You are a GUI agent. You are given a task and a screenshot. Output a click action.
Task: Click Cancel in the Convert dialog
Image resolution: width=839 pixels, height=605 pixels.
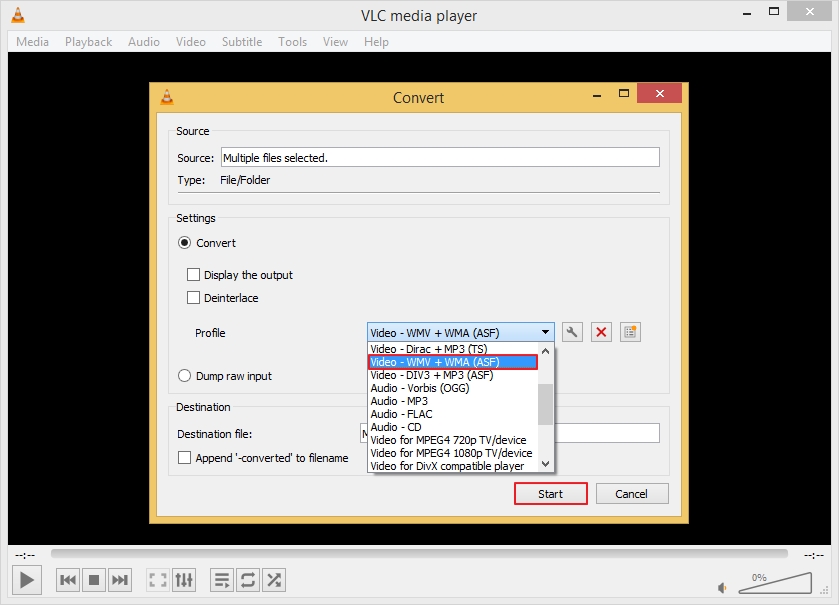(x=631, y=494)
